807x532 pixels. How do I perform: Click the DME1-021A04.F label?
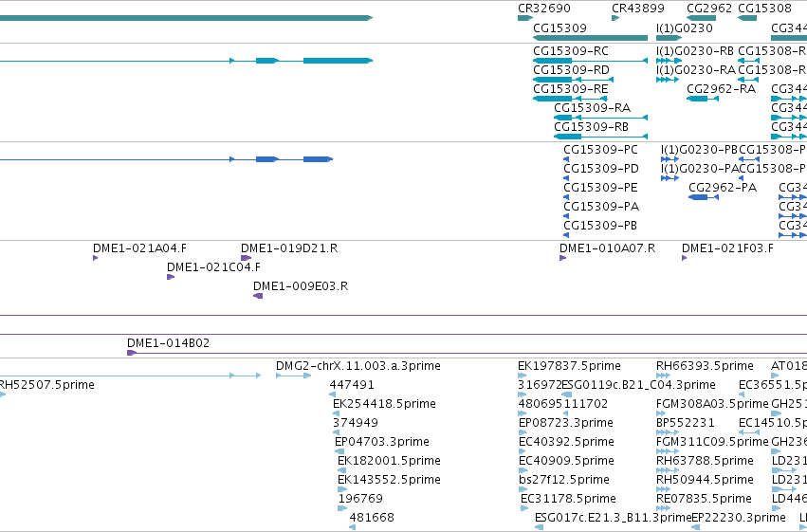[139, 248]
